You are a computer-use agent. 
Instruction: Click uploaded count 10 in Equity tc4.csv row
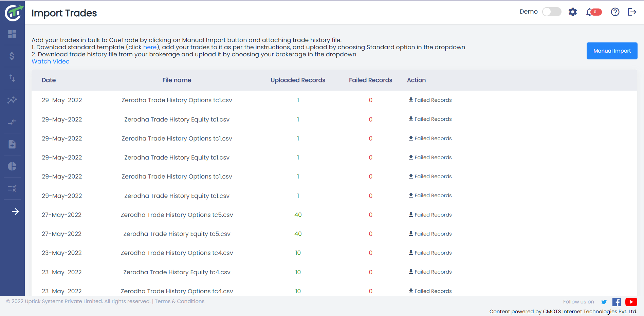point(298,272)
